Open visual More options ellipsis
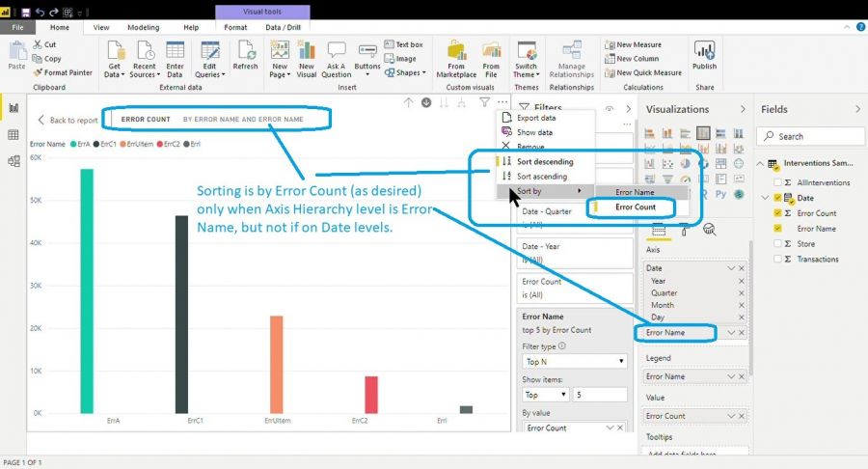 pyautogui.click(x=502, y=102)
